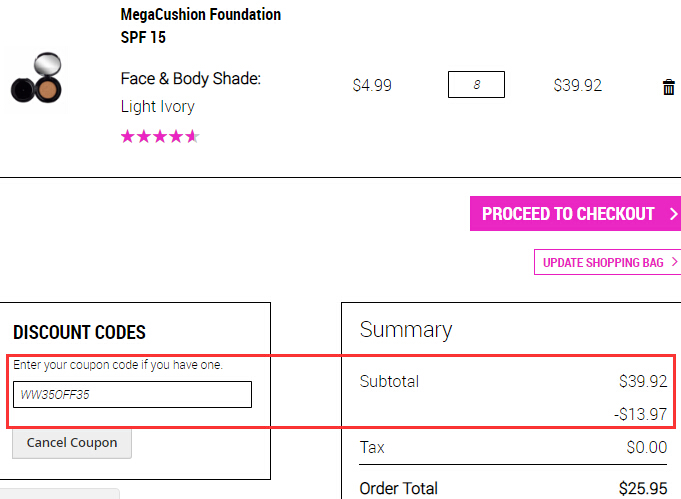Click the Proceed to Checkout button
Screen dimensions: 681x499
point(575,214)
